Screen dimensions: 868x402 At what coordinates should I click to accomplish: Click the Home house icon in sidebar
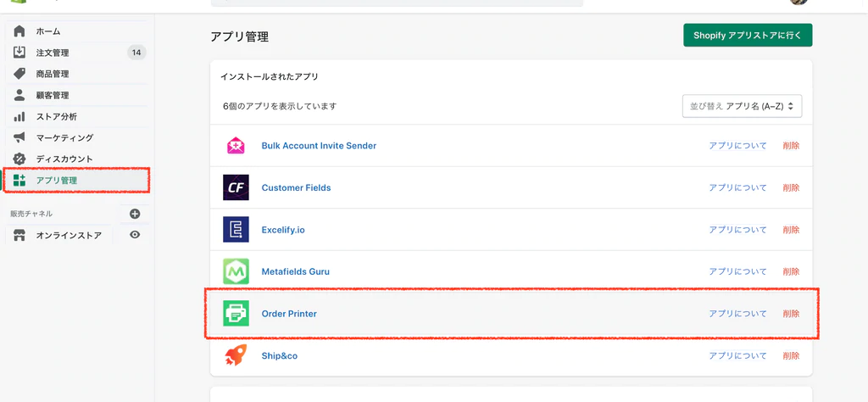[19, 31]
